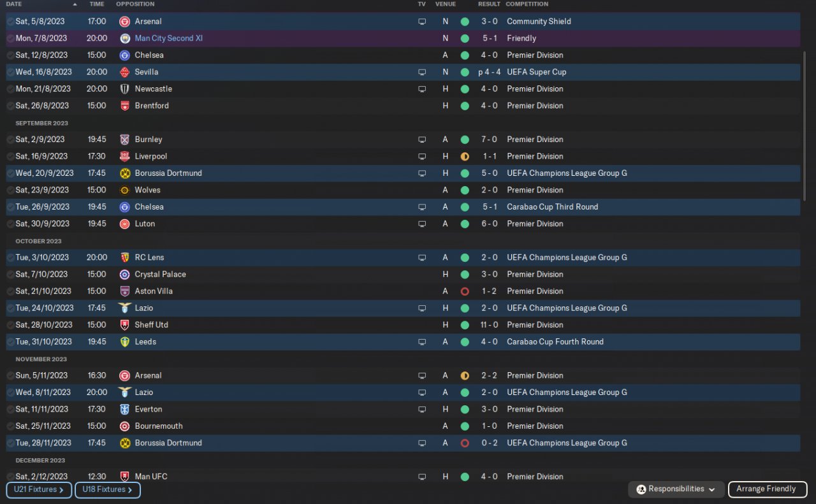
Task: Click the Liverpool club badge icon
Action: pyautogui.click(x=125, y=157)
